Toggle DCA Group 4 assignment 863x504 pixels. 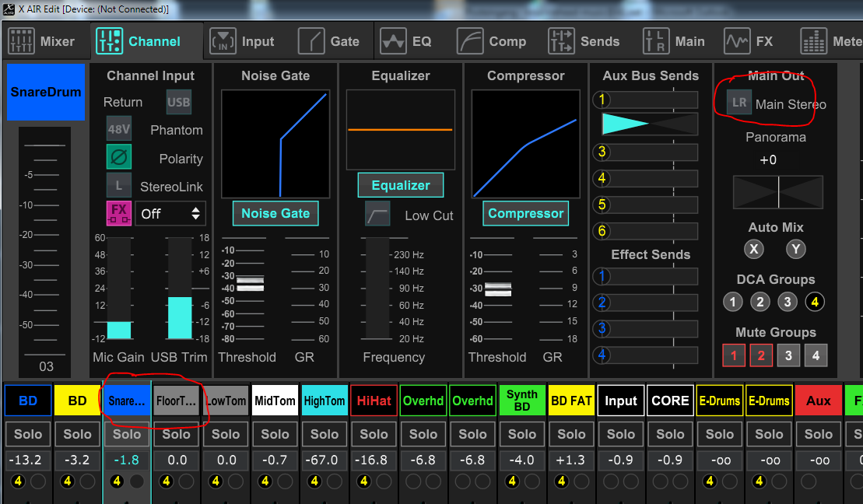815,302
